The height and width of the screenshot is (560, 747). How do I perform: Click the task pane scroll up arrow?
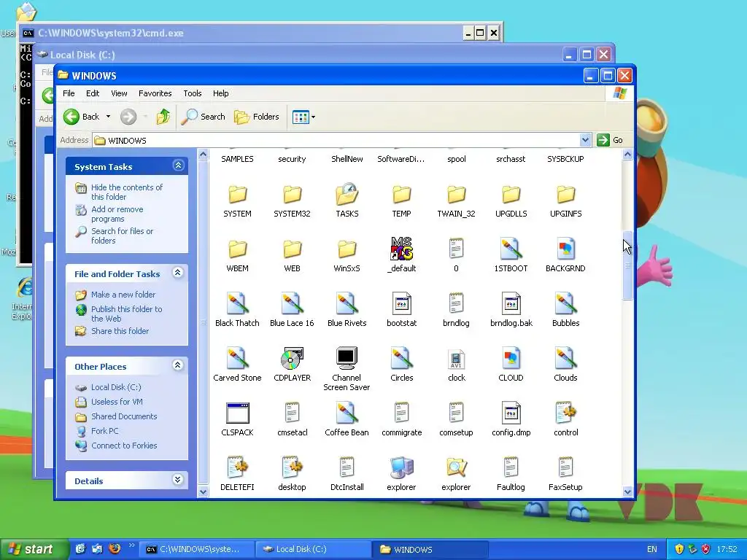click(203, 155)
